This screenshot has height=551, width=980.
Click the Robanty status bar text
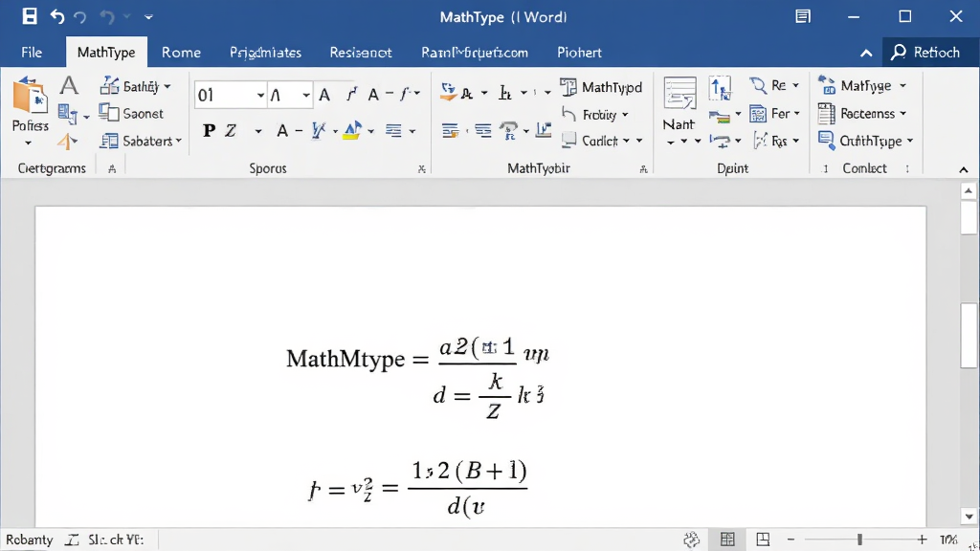30,540
